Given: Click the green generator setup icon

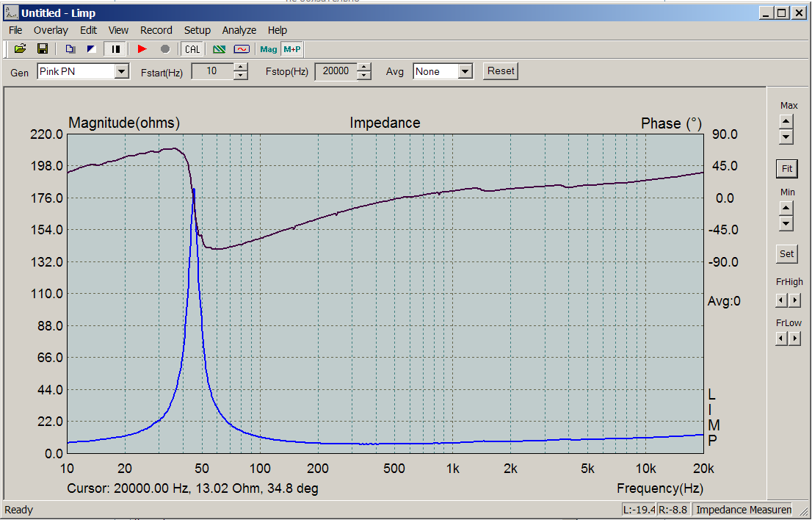Looking at the screenshot, I should [220, 49].
